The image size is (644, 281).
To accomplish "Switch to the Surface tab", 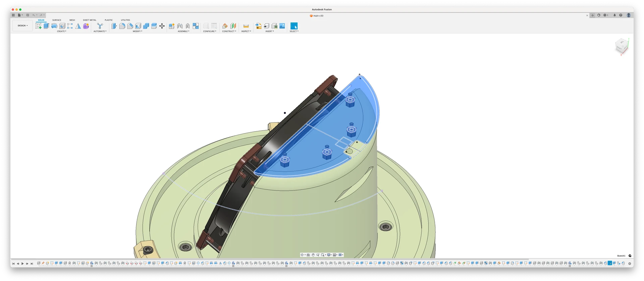I will pyautogui.click(x=57, y=20).
